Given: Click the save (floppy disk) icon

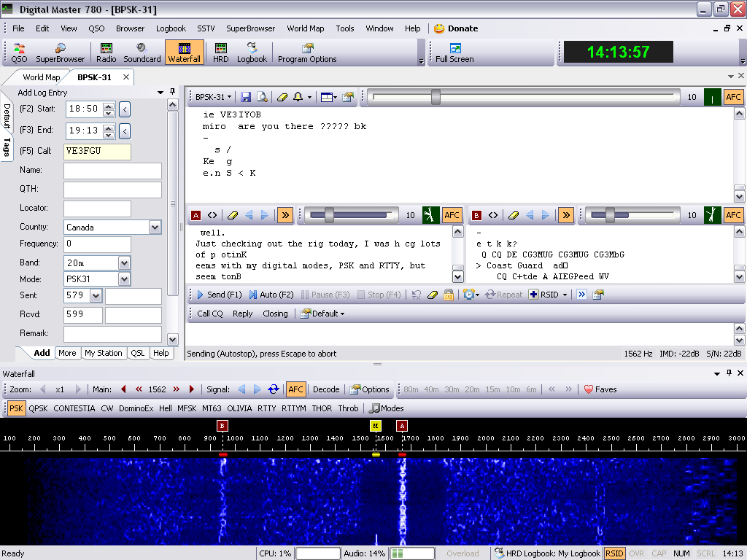Looking at the screenshot, I should point(245,97).
